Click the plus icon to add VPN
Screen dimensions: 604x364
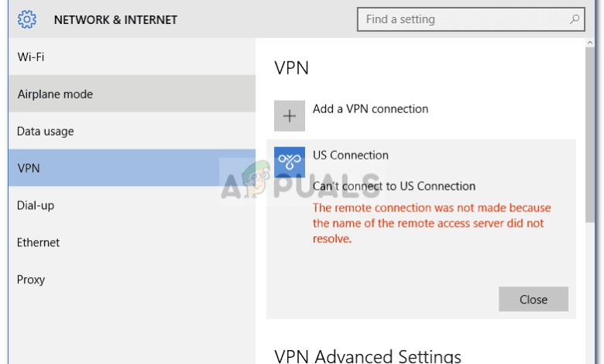(290, 115)
